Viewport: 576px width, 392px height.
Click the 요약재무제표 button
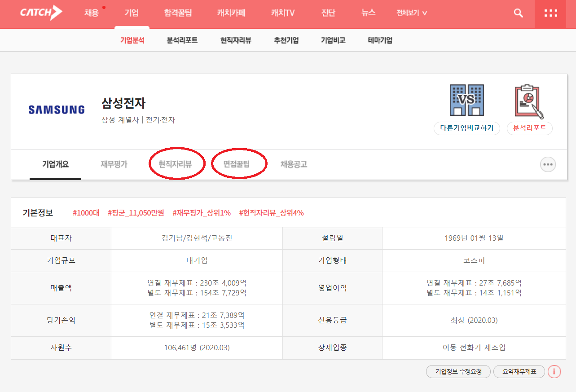coord(519,372)
